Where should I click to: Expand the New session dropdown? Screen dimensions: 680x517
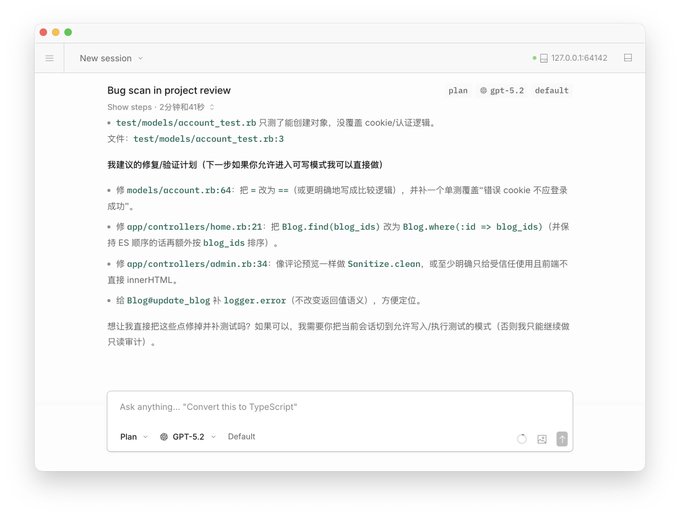point(111,58)
